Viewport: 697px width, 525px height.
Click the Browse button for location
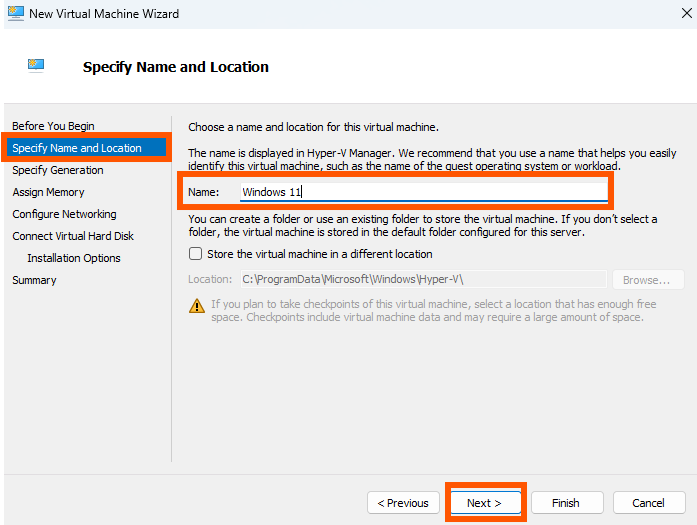click(648, 280)
